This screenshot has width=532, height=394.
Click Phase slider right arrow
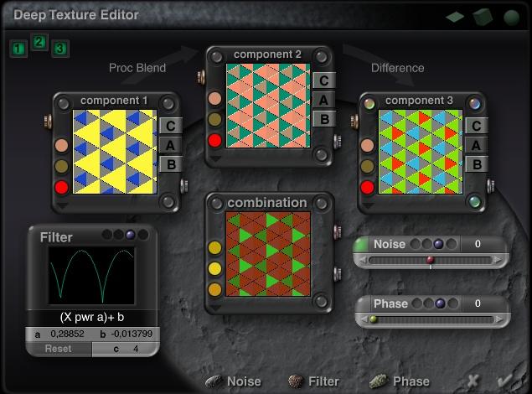coord(499,319)
